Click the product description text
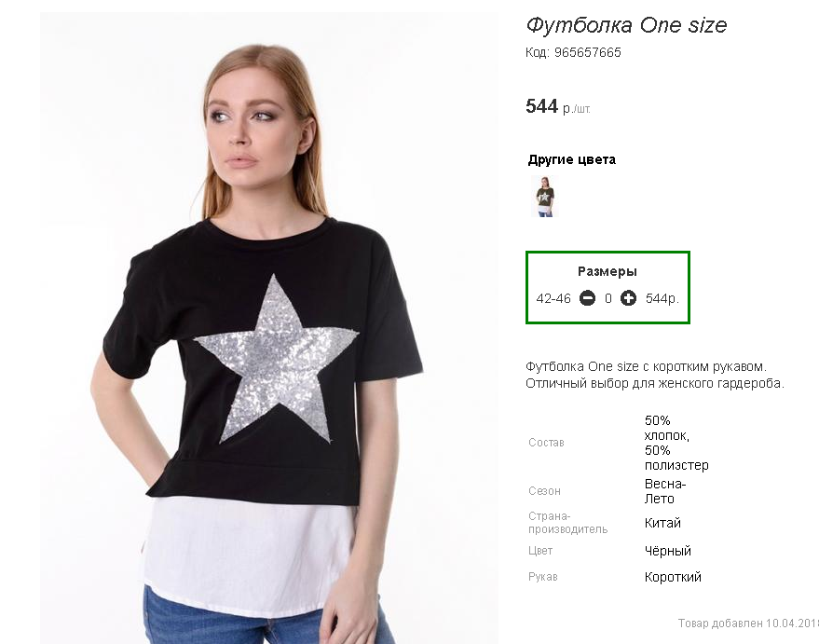Screen dimensions: 819x644 (654, 375)
